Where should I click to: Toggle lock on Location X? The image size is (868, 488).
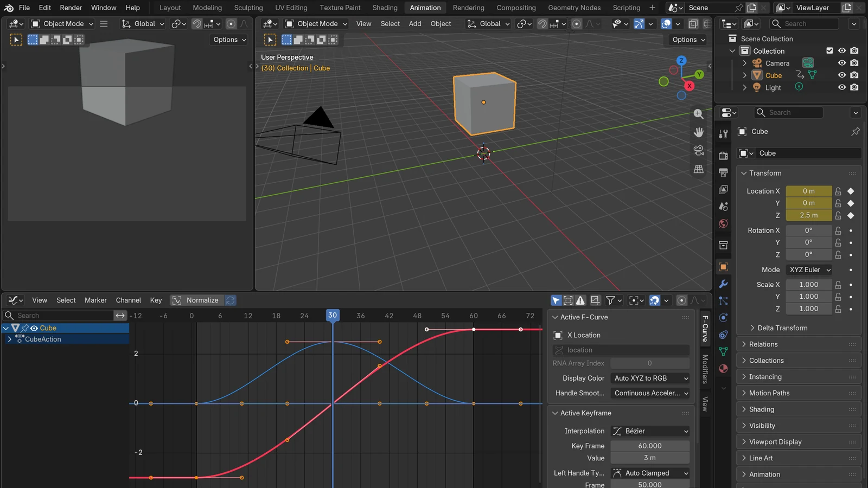click(x=838, y=191)
